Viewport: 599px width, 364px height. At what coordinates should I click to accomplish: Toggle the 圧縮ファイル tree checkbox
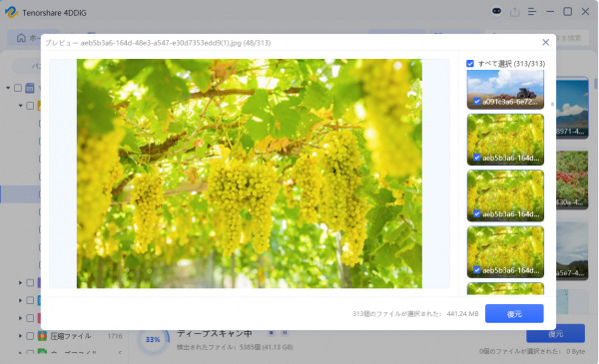click(x=30, y=336)
